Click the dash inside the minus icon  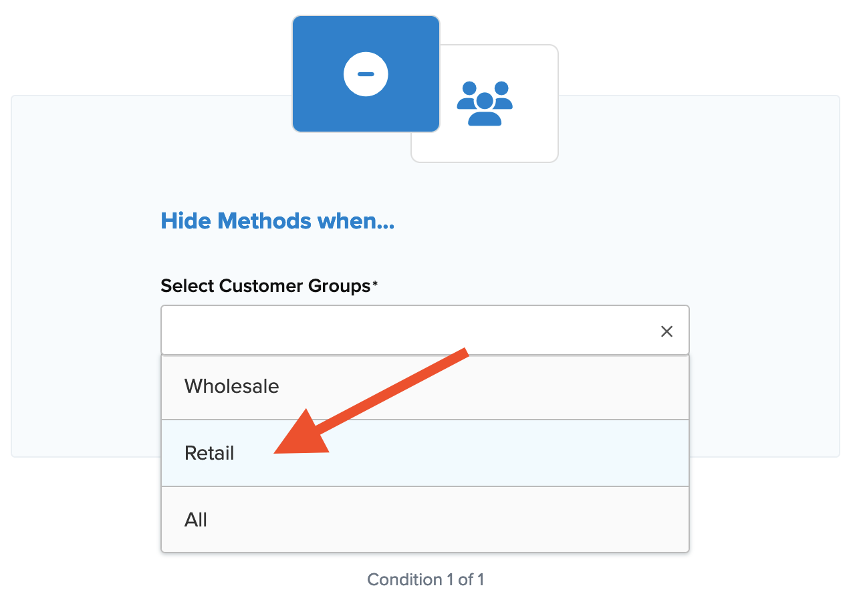(366, 73)
